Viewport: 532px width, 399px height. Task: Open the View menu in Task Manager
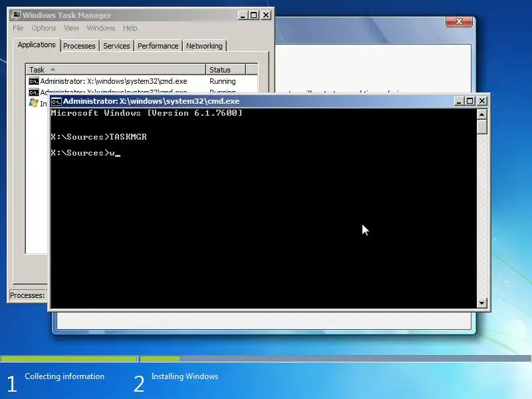coord(71,28)
